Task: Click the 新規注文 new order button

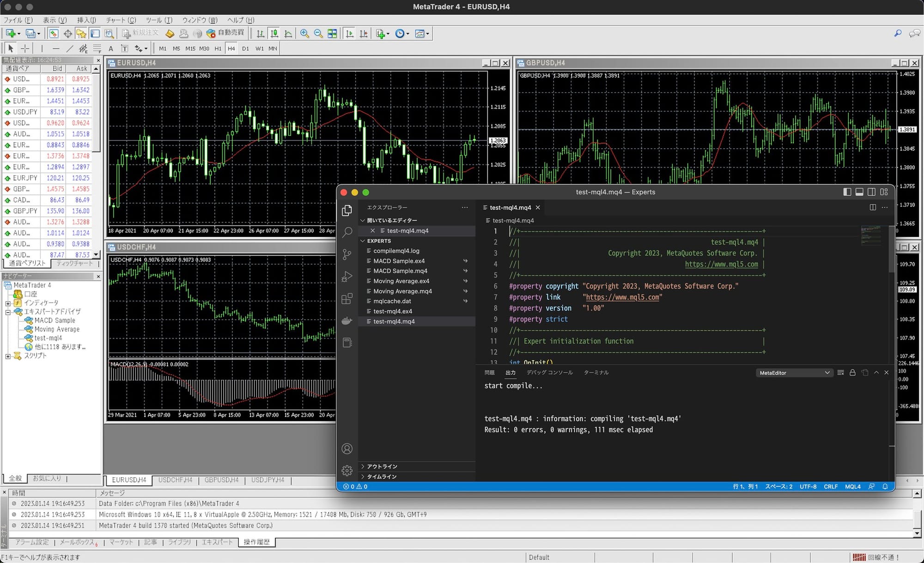Action: [x=140, y=33]
